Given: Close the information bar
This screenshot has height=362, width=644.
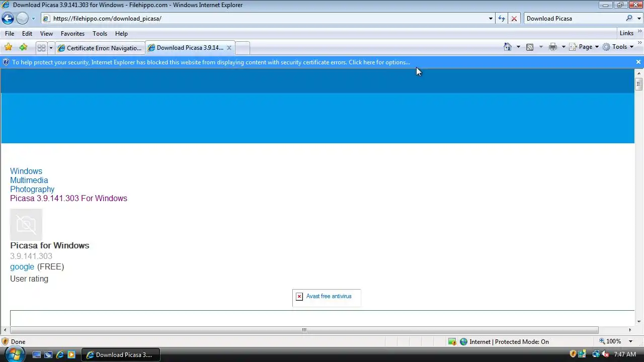Looking at the screenshot, I should click(638, 62).
